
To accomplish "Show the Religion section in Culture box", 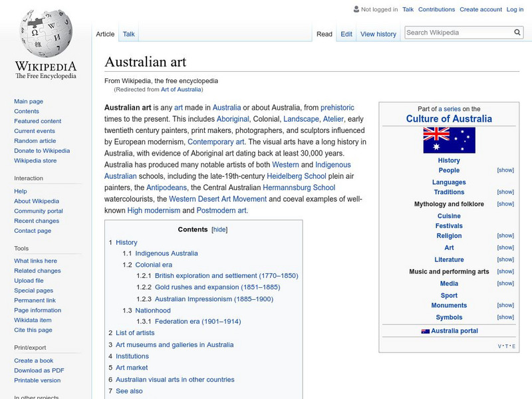I will (505, 235).
